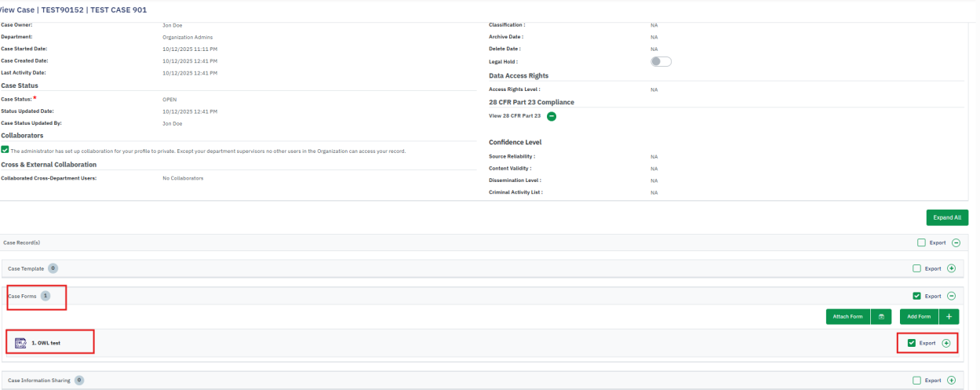This screenshot has height=390, width=980.
Task: Expand OWL test row with plus icon
Action: tap(945, 343)
